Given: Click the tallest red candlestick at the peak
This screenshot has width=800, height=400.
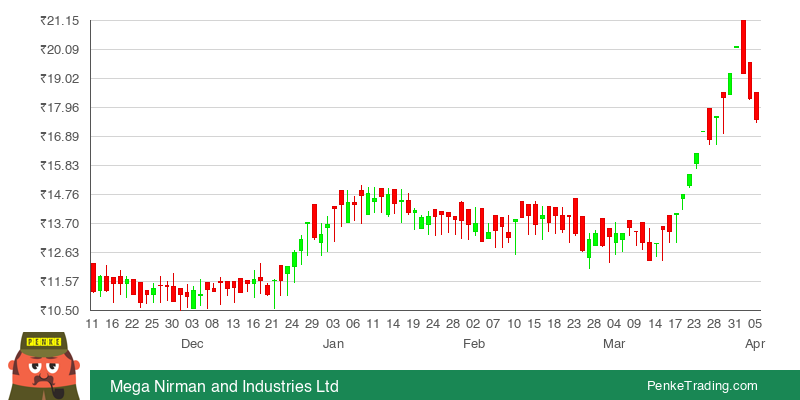Looking at the screenshot, I should click(743, 47).
